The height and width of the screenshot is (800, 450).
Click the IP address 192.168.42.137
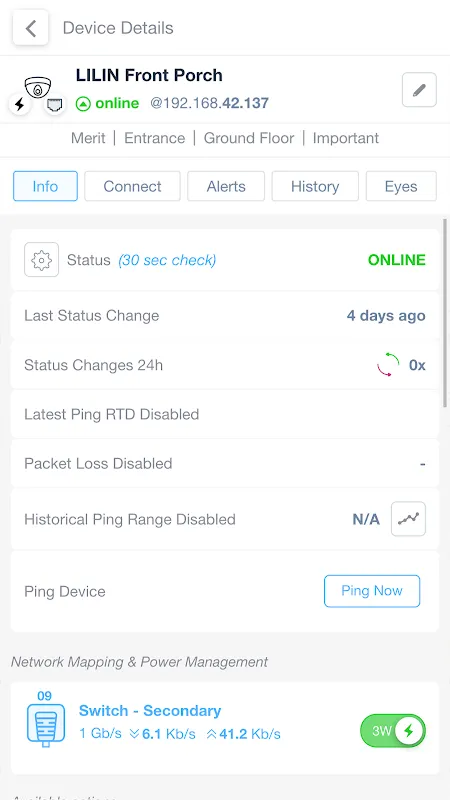coord(209,104)
